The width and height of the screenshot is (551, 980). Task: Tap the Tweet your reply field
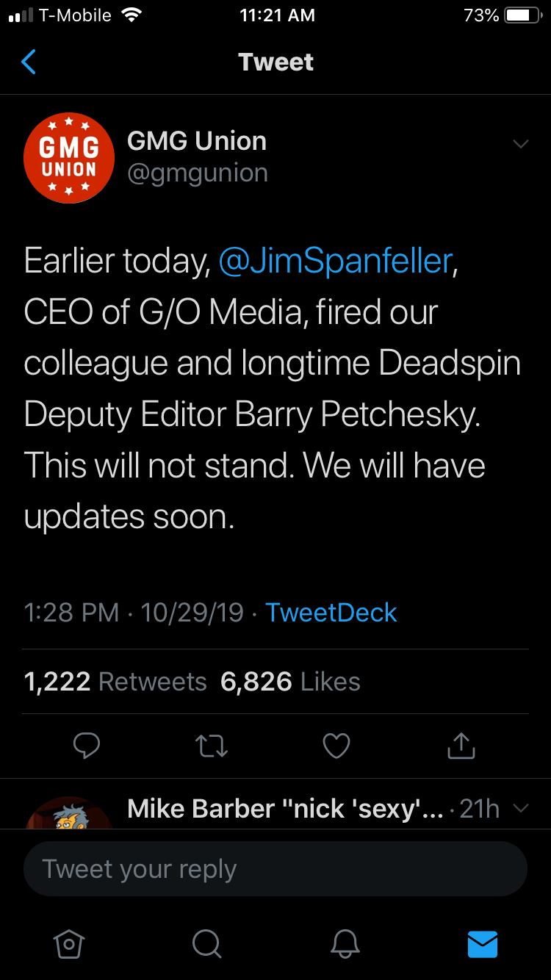[275, 869]
